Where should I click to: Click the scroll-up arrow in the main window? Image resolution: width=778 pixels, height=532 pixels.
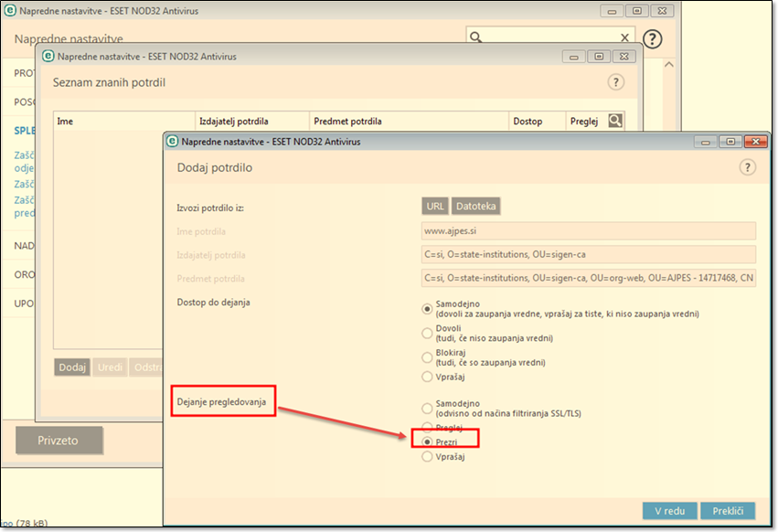(x=669, y=65)
